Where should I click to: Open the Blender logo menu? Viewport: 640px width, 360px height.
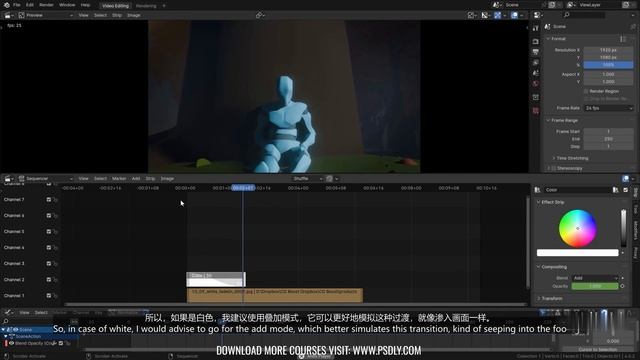(x=7, y=5)
